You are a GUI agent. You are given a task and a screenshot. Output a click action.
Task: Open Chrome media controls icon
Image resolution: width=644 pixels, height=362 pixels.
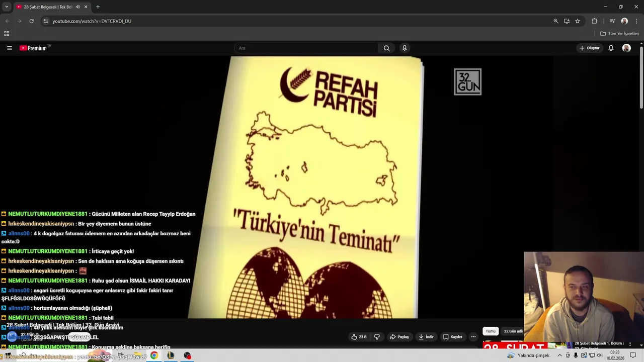[612, 21]
